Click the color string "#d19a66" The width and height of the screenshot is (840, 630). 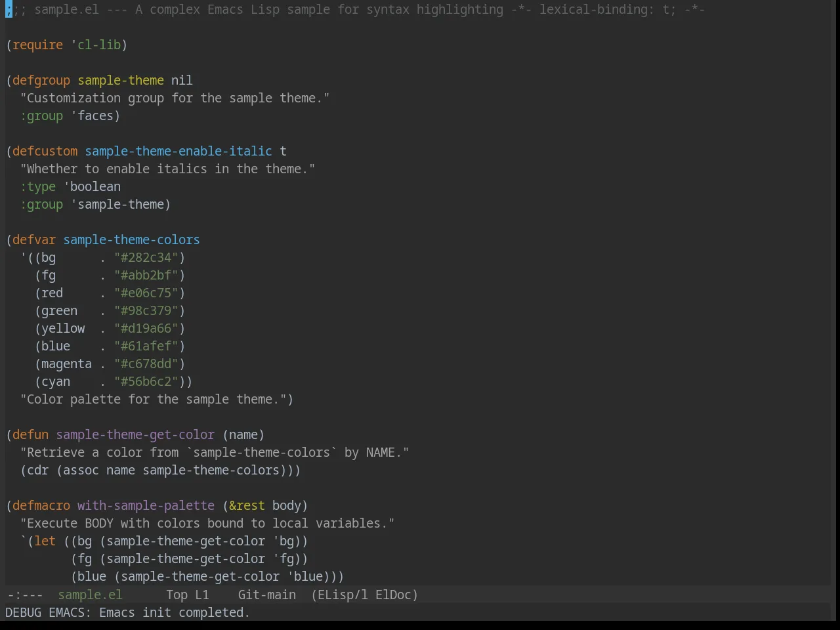[146, 328]
